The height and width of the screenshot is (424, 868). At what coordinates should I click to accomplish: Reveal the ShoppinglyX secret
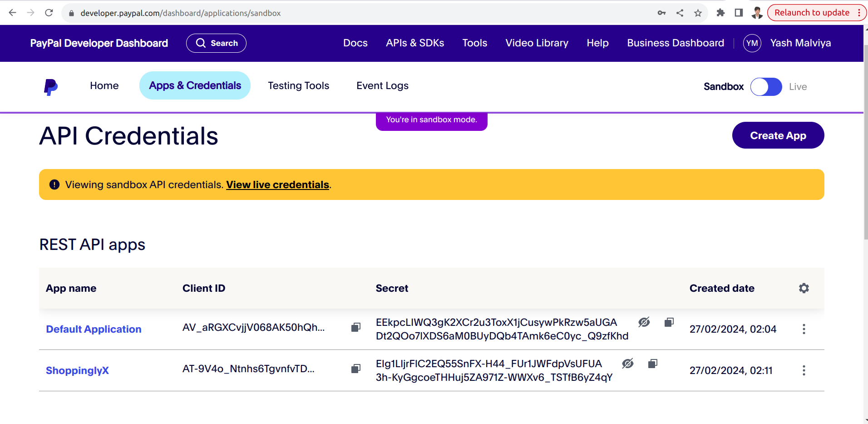[x=627, y=364]
